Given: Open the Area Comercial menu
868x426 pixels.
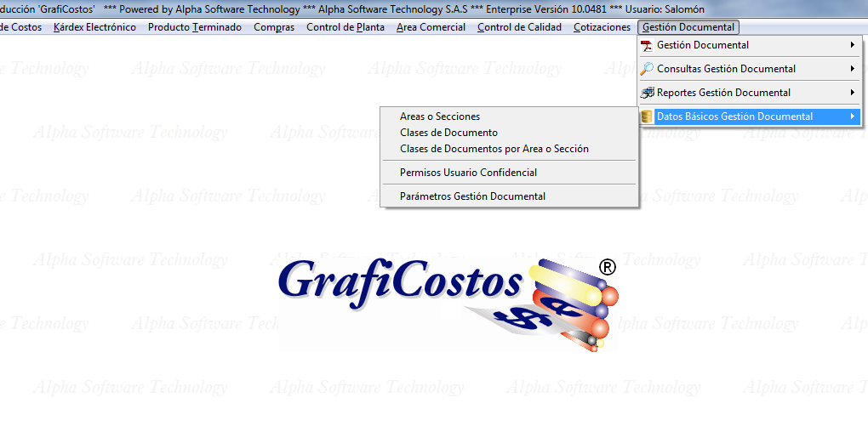Looking at the screenshot, I should [431, 27].
